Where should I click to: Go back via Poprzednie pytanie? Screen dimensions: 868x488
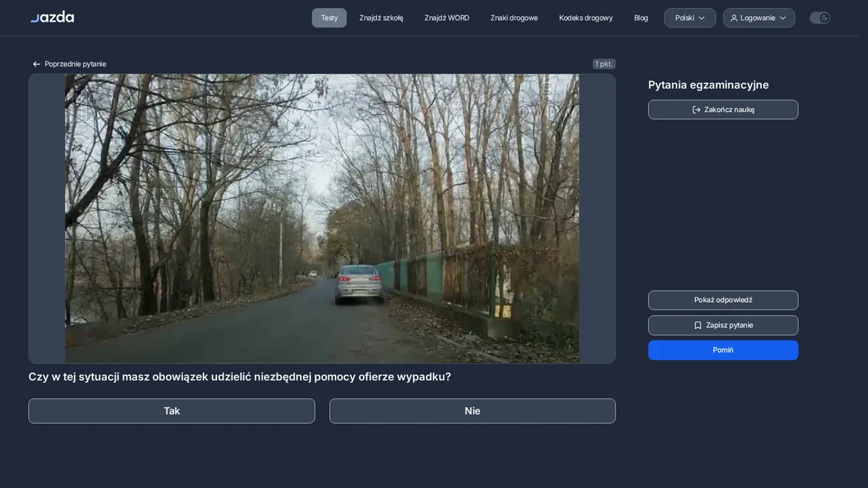(x=69, y=64)
